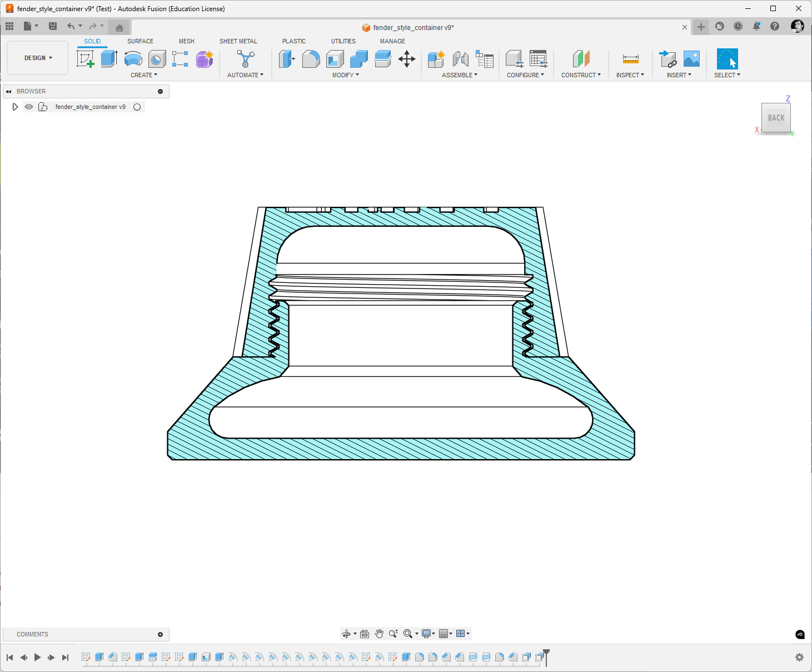Select the Extrude tool
The height and width of the screenshot is (672, 812).
(x=109, y=58)
